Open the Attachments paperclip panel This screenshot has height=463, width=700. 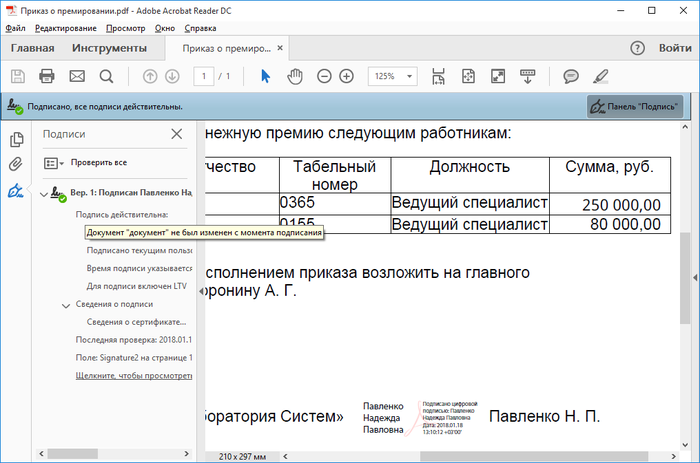pos(16,165)
